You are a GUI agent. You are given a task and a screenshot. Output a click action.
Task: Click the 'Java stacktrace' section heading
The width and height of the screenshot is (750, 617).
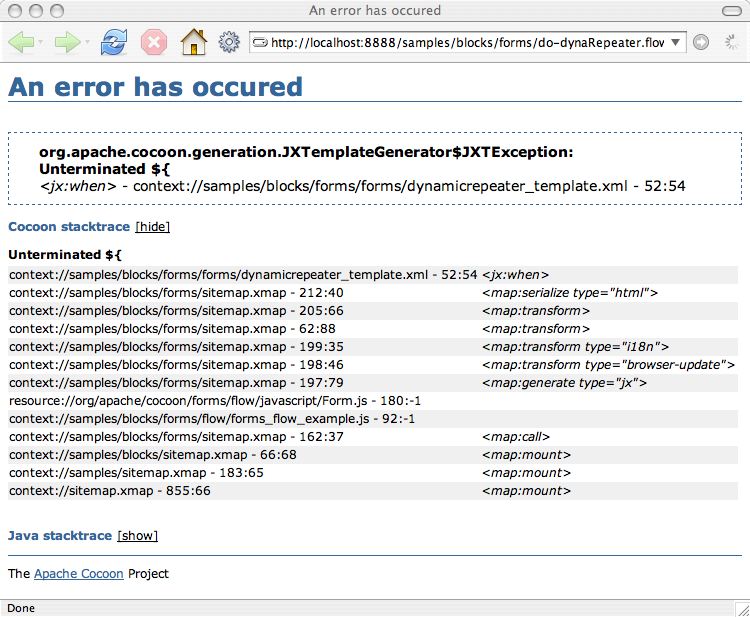point(60,536)
